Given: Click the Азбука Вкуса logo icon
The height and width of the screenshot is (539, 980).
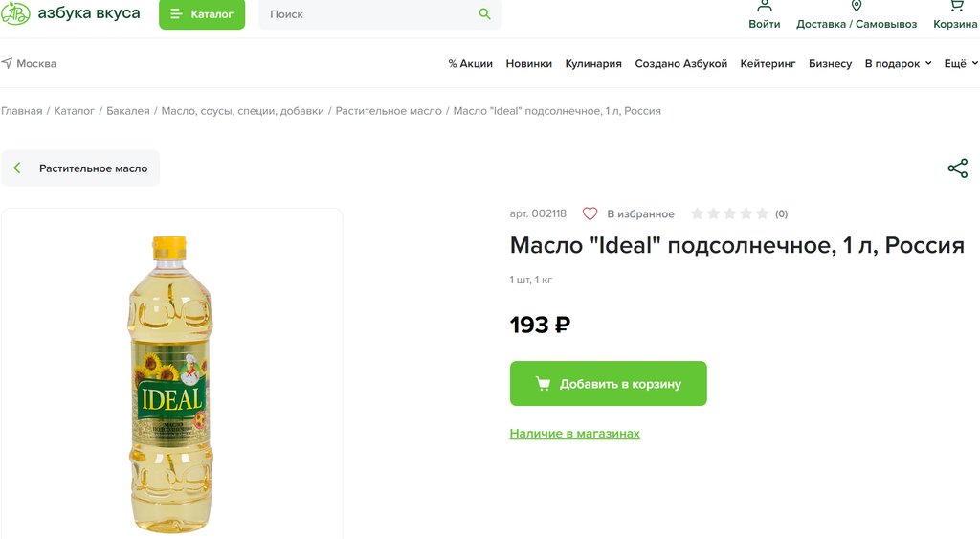Looking at the screenshot, I should [15, 13].
